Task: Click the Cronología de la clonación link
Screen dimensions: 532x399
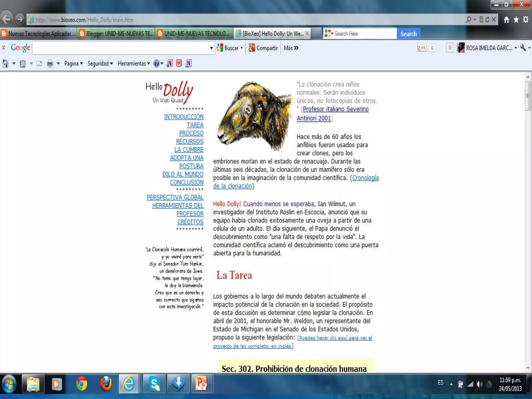Action: coord(365,178)
